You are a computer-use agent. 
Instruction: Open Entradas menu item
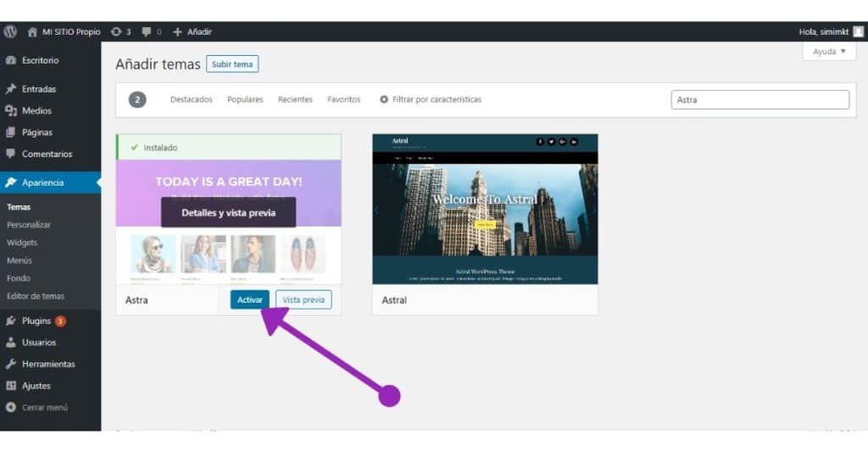(39, 88)
